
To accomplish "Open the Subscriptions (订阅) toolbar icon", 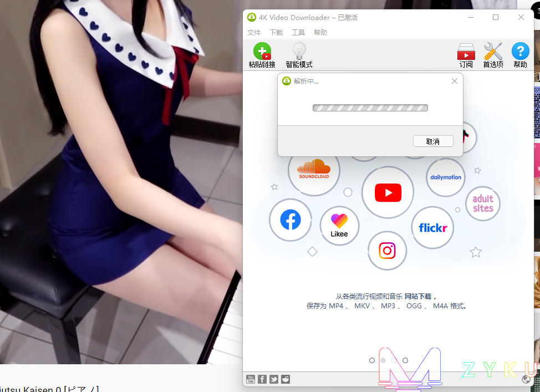I will pos(466,52).
